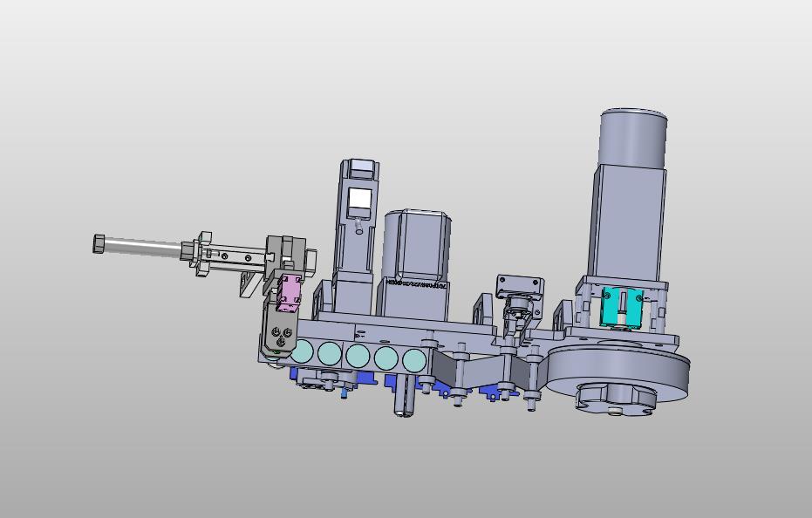The height and width of the screenshot is (518, 812).
Task: Pick the blue part under the base plate's left end
Action: coord(295,374)
